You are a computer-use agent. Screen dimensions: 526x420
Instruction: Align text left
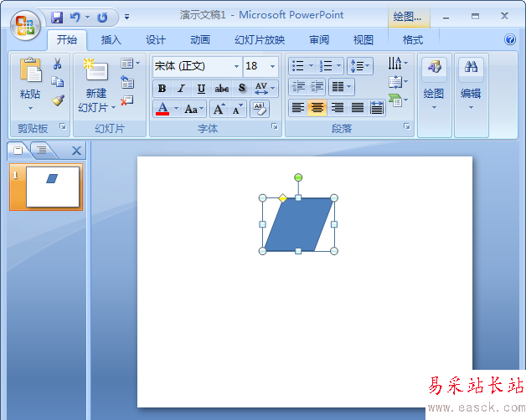tap(298, 108)
